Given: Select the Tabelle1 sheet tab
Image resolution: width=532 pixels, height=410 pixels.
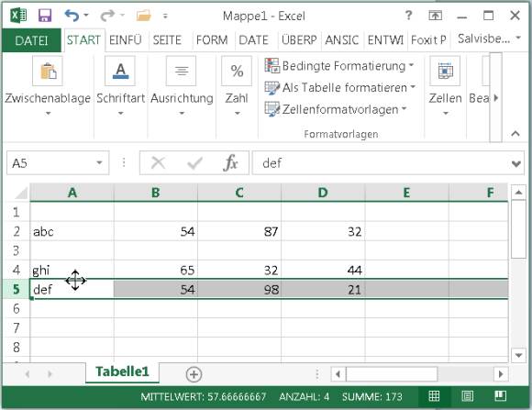Looking at the screenshot, I should click(x=123, y=372).
